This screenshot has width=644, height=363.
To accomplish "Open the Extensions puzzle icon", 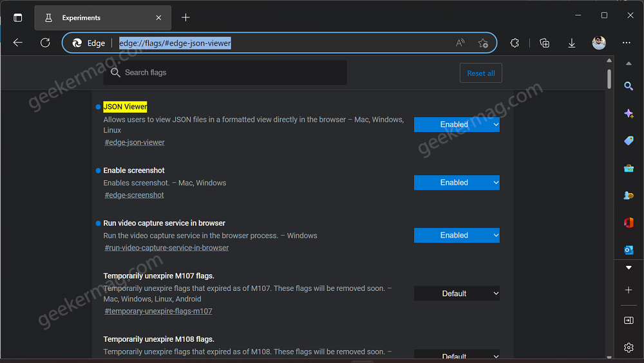I will pos(515,42).
